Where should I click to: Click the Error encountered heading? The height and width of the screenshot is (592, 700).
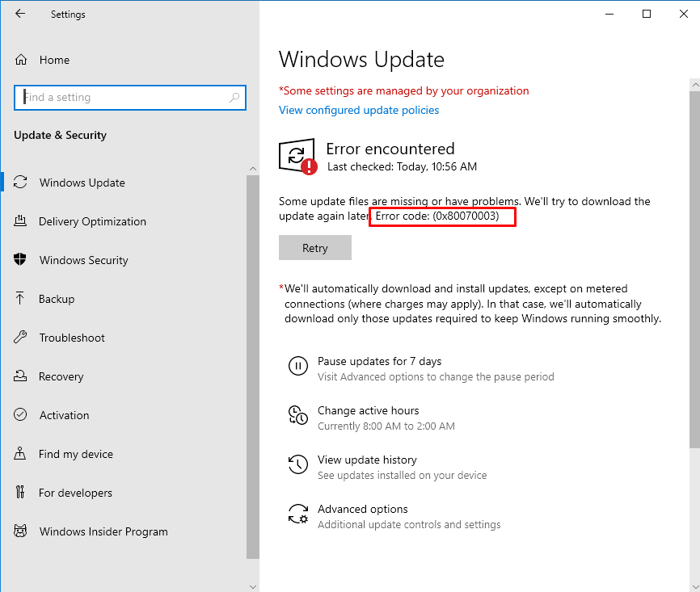(390, 149)
